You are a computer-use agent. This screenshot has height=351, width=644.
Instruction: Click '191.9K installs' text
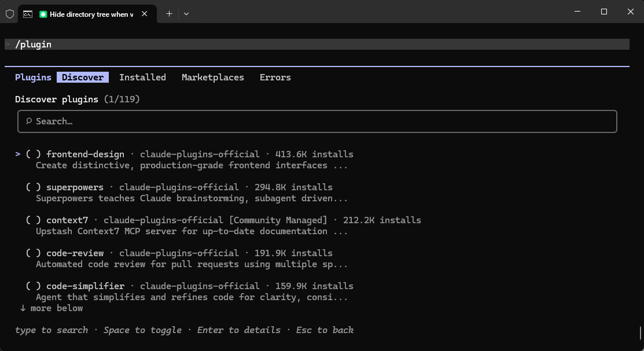coord(293,253)
